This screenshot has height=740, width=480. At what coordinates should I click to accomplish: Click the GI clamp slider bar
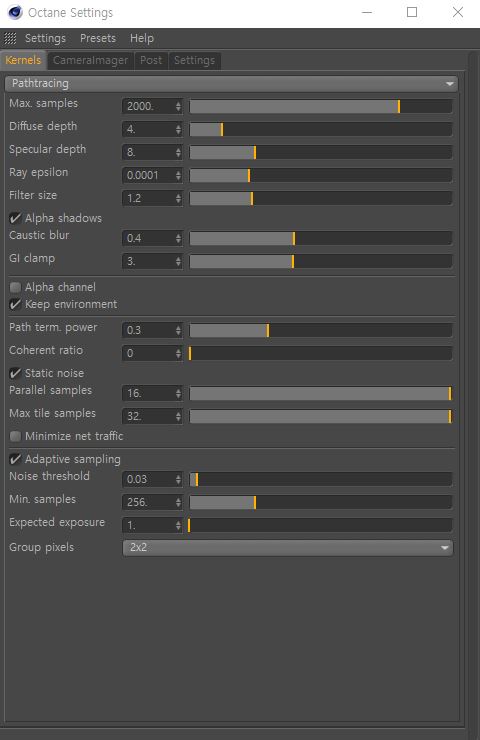pyautogui.click(x=321, y=261)
